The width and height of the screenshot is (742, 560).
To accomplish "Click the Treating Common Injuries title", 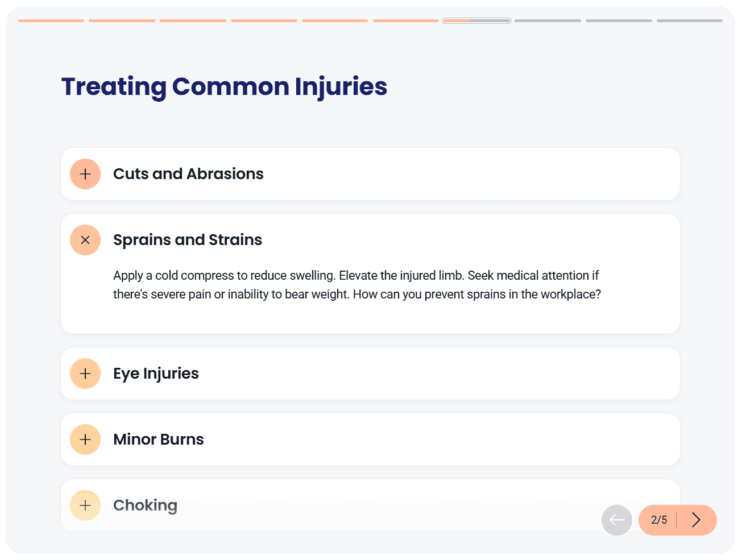I will pyautogui.click(x=224, y=86).
